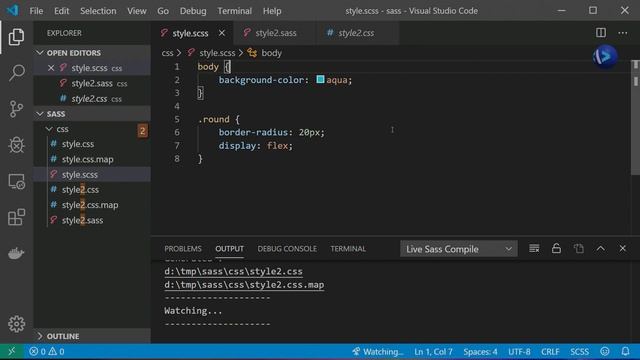Select style2.sass in Open Editors
Screen dimensions: 640x360
(x=92, y=83)
